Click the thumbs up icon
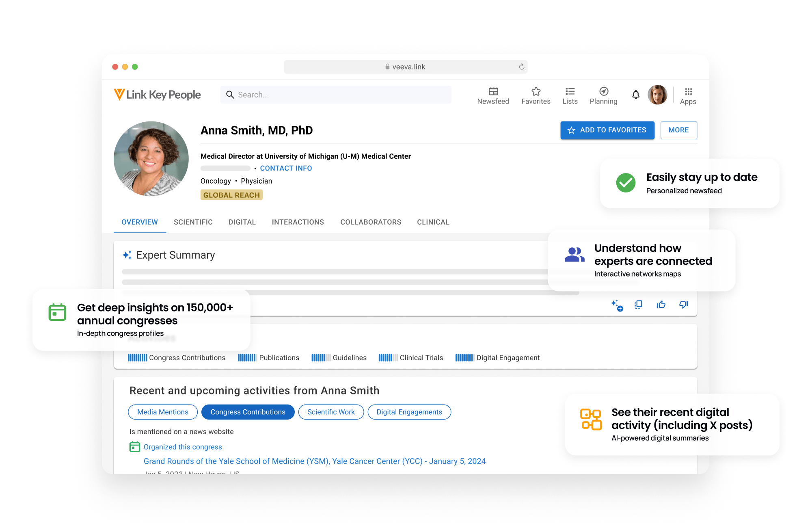Screen dimensions: 812x528 [661, 305]
